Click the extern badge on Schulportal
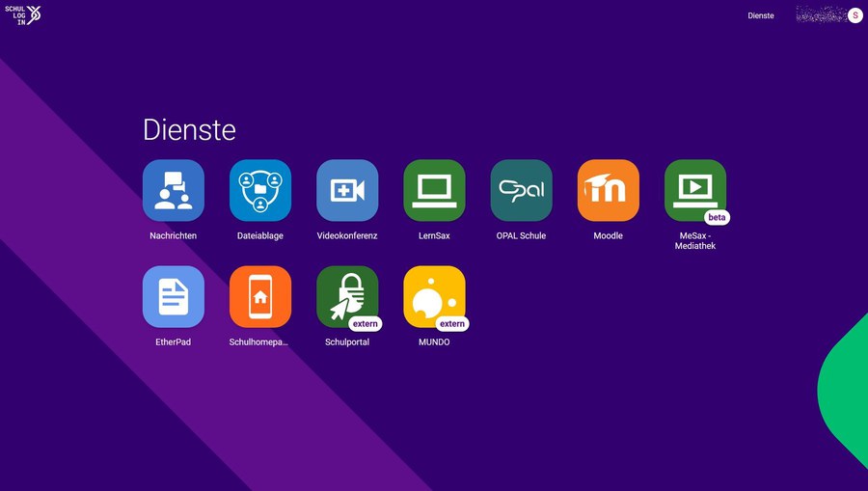868x491 pixels. (365, 324)
